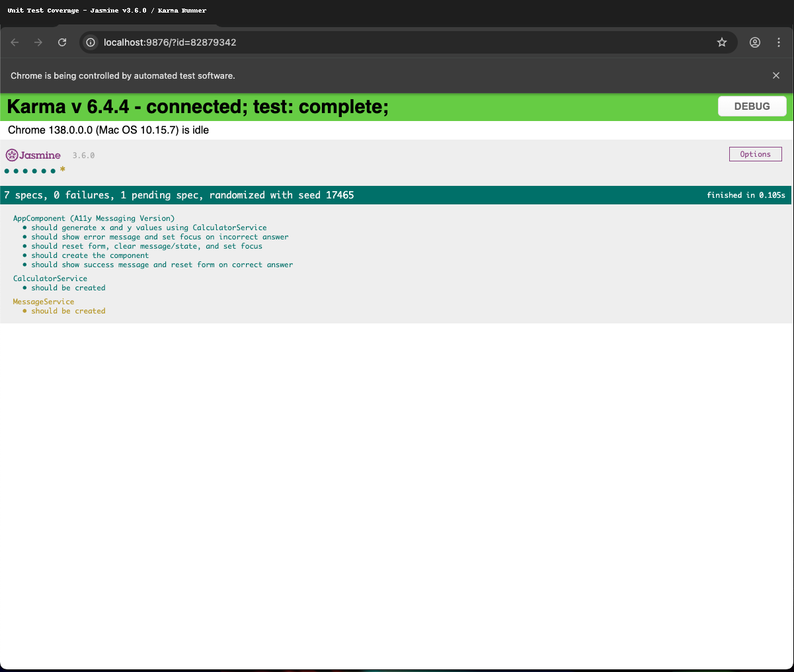794x672 pixels.
Task: Bookmark this page with the star icon
Action: tap(722, 42)
